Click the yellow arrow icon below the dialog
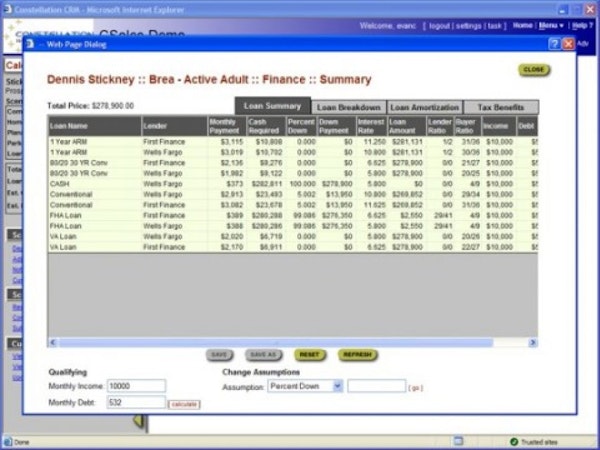 pyautogui.click(x=138, y=421)
